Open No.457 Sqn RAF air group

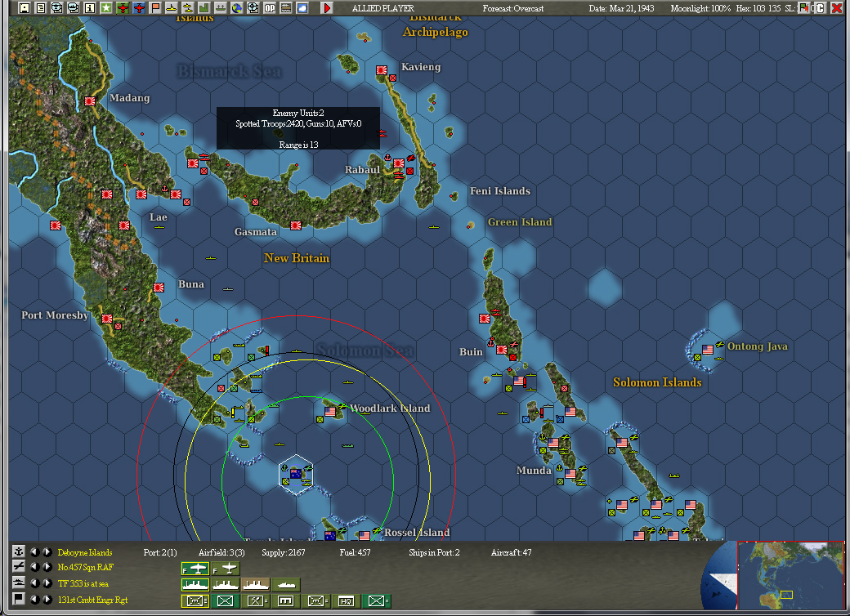click(86, 568)
